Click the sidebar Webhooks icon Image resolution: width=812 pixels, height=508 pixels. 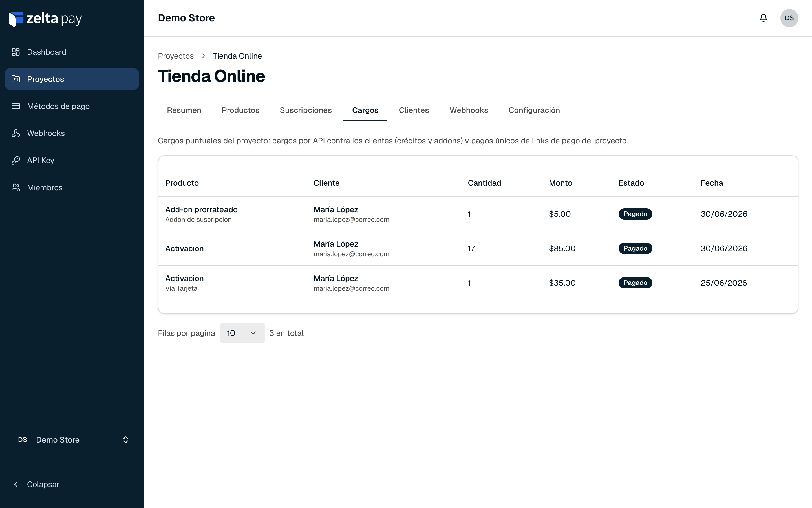click(16, 133)
